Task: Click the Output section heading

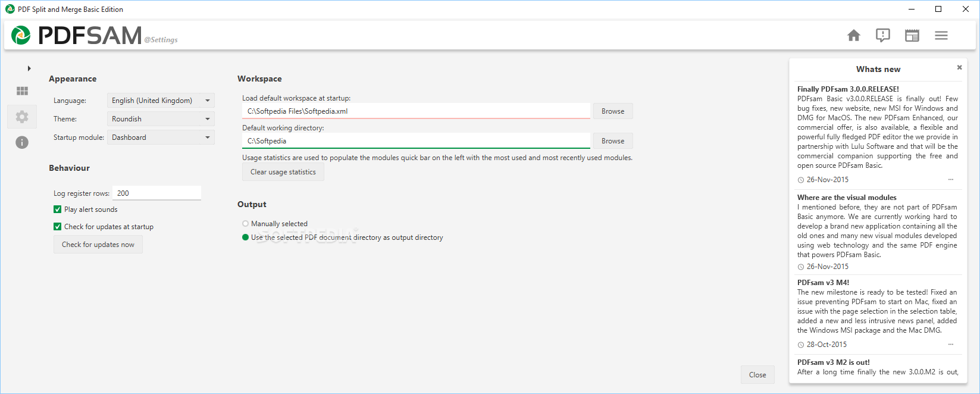Action: [252, 205]
